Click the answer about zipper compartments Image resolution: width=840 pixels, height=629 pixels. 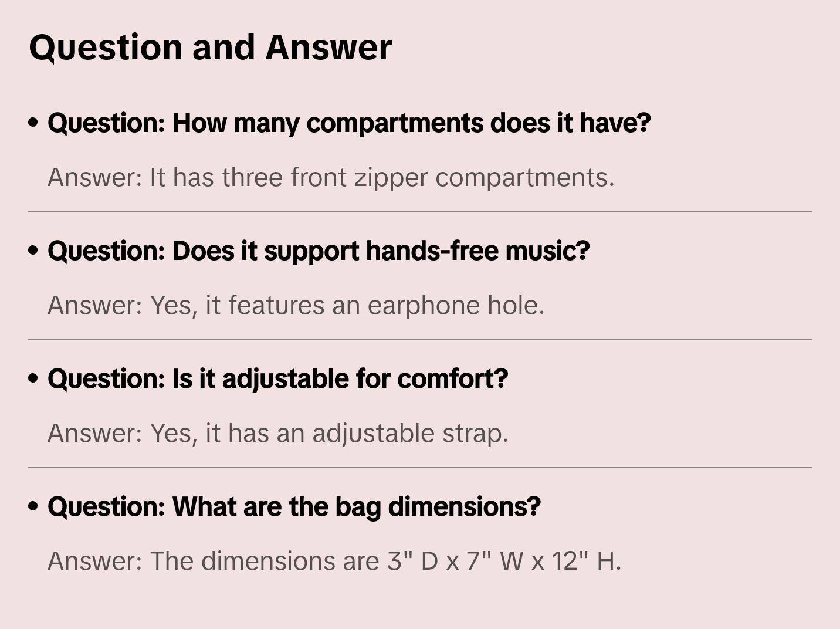click(331, 177)
